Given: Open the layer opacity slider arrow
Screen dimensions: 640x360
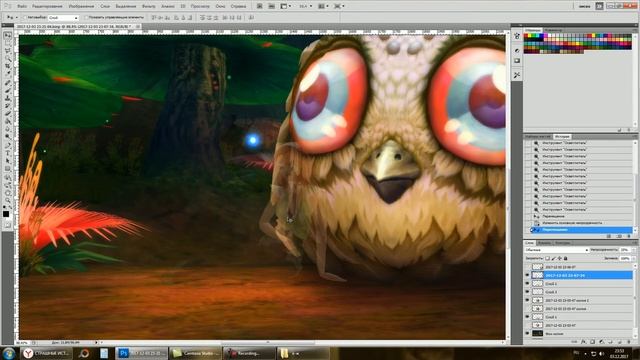Looking at the screenshot, I should coord(634,250).
